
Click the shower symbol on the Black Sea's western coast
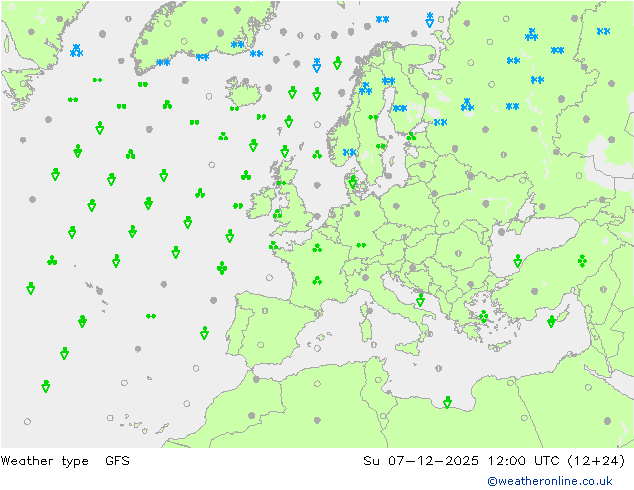coord(518,261)
